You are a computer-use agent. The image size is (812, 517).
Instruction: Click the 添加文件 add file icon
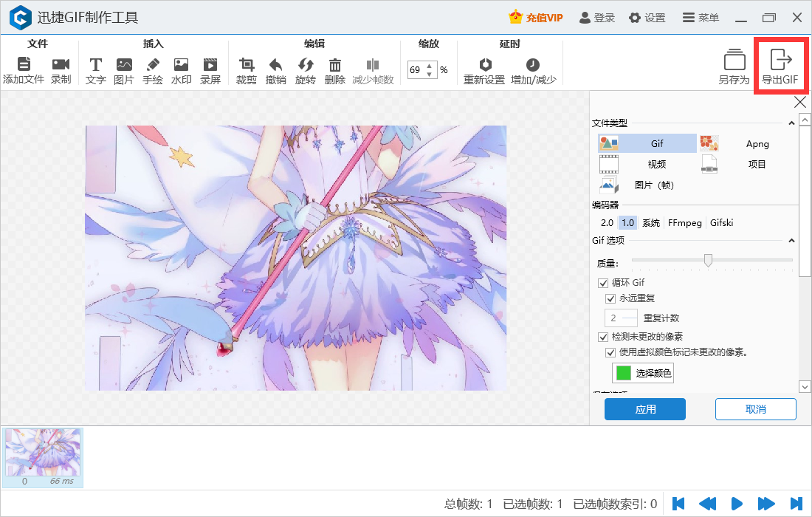coord(24,64)
